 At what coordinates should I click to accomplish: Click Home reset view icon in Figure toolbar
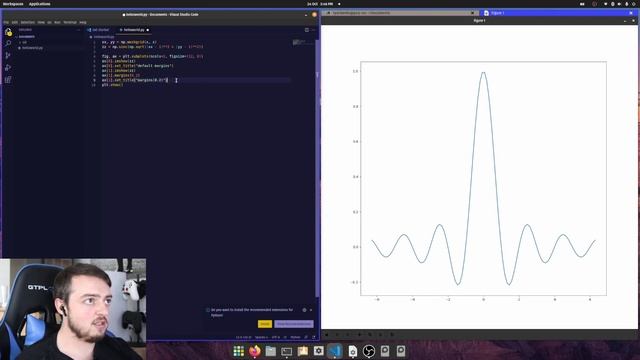pos(327,334)
